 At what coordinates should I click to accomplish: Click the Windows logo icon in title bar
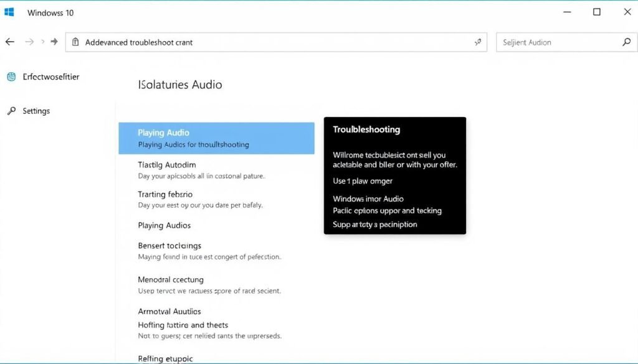point(9,12)
